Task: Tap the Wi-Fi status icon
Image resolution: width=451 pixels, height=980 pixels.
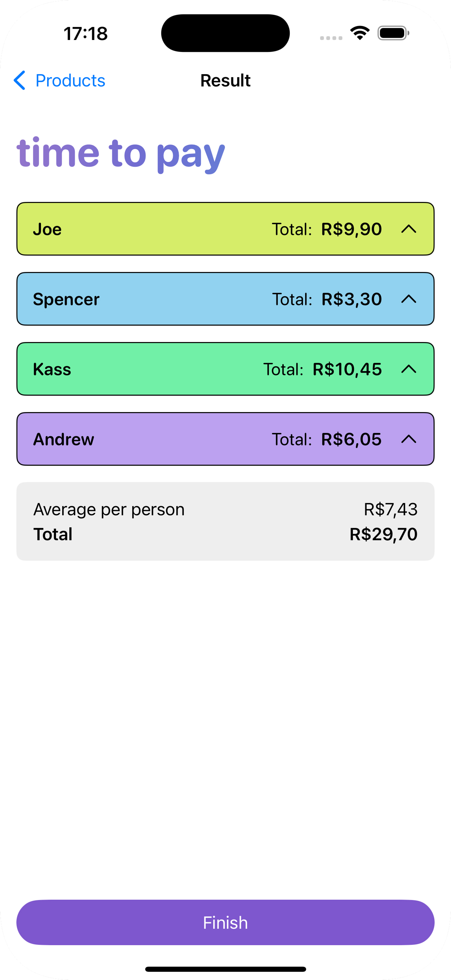Action: (360, 33)
